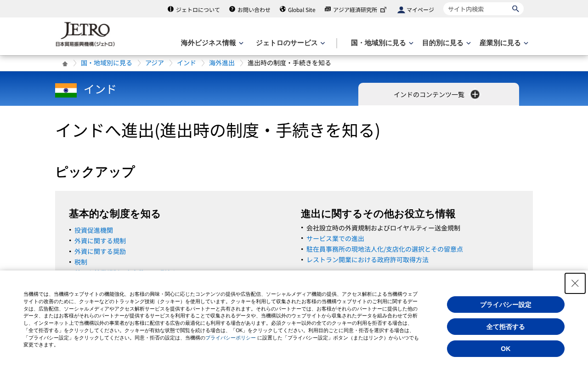Image resolution: width=588 pixels, height=368 pixels.
Task: Go to インド breadcrumb
Action: [x=186, y=63]
